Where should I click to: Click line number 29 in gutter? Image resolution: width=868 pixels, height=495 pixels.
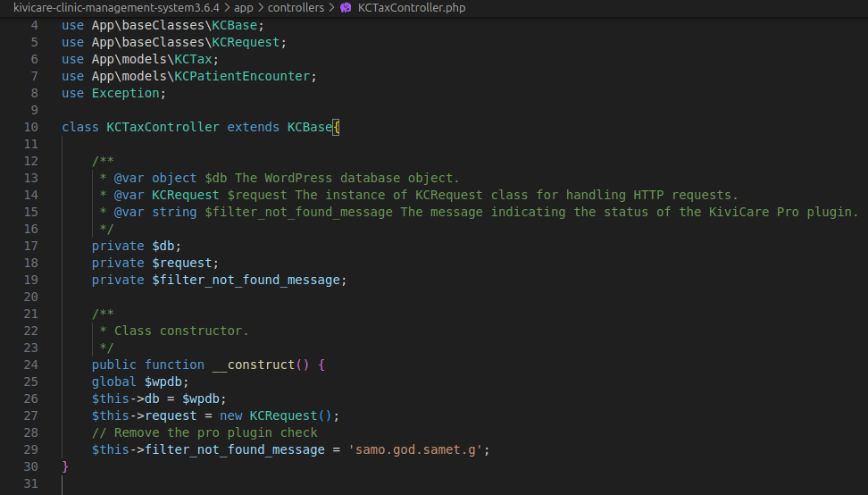(31, 449)
